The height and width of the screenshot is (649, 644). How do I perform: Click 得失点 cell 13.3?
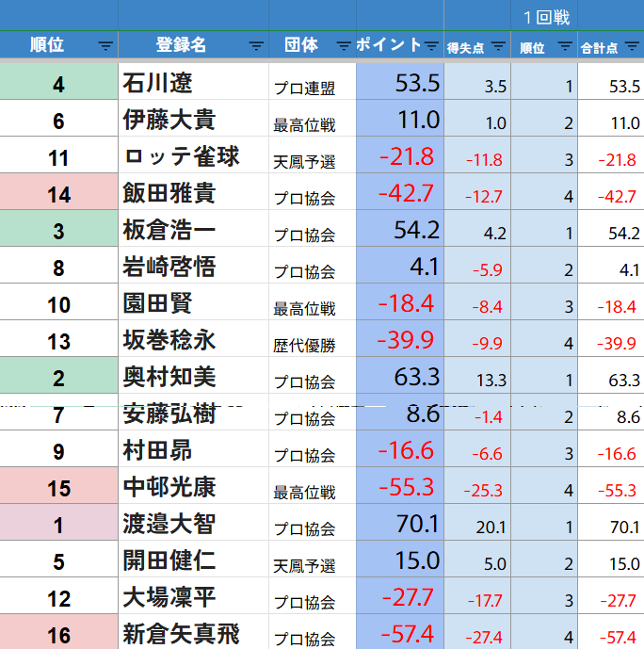(477, 376)
